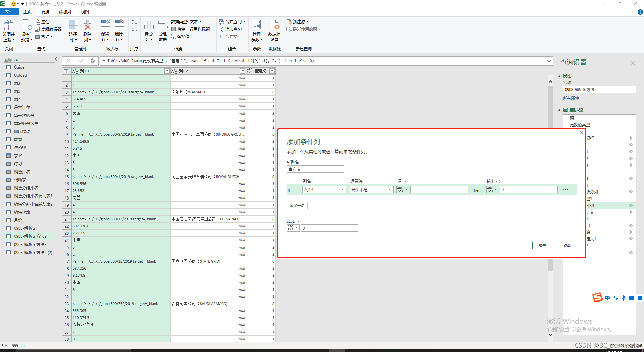Click the IME microphone icon
Screen dimensions: 644x352
[624, 298]
